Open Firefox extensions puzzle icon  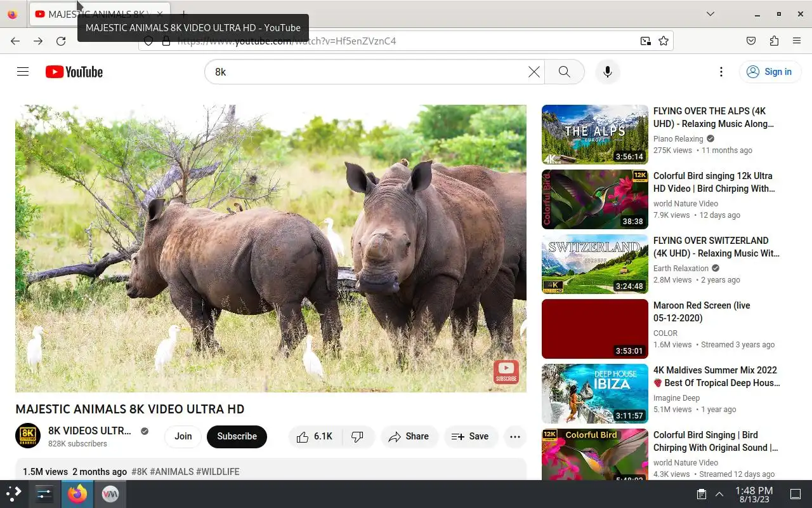(774, 41)
